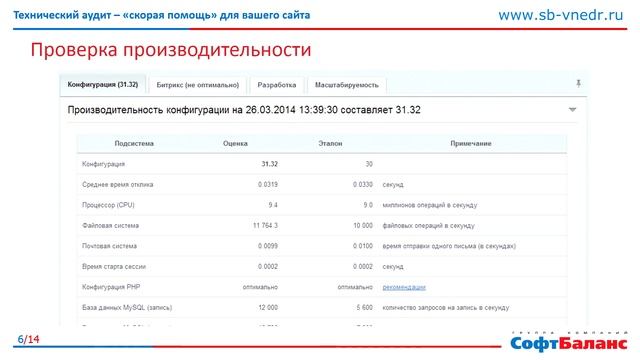Click the файловых операций в секунду note

428,226
